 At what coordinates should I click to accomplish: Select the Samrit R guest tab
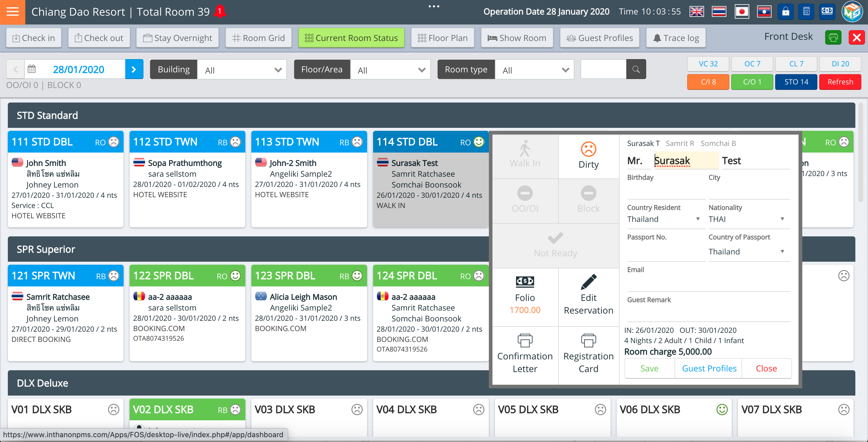(x=680, y=143)
